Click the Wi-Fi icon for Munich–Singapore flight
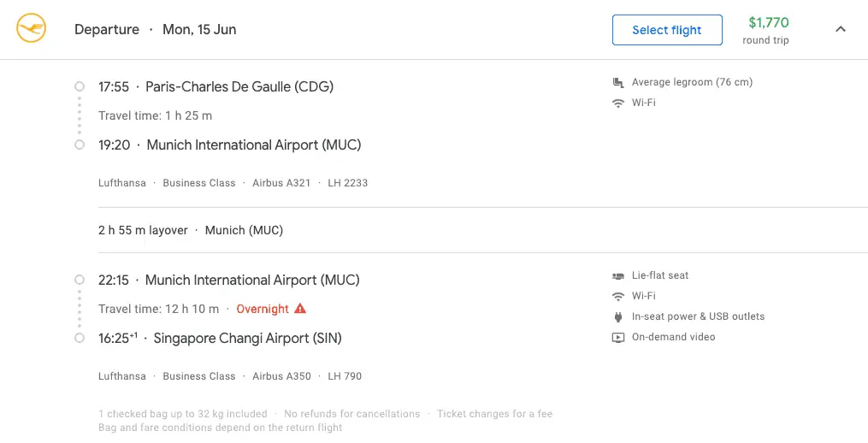 (x=618, y=296)
